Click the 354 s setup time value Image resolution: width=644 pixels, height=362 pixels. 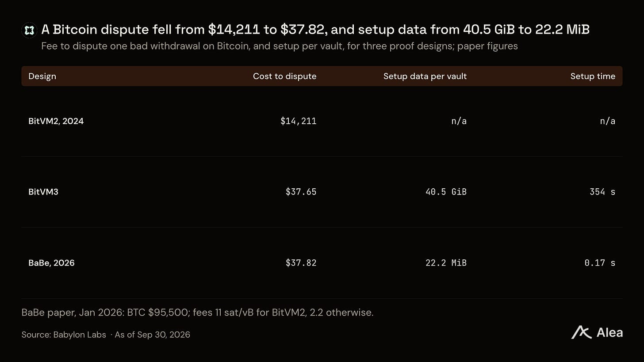tap(602, 192)
